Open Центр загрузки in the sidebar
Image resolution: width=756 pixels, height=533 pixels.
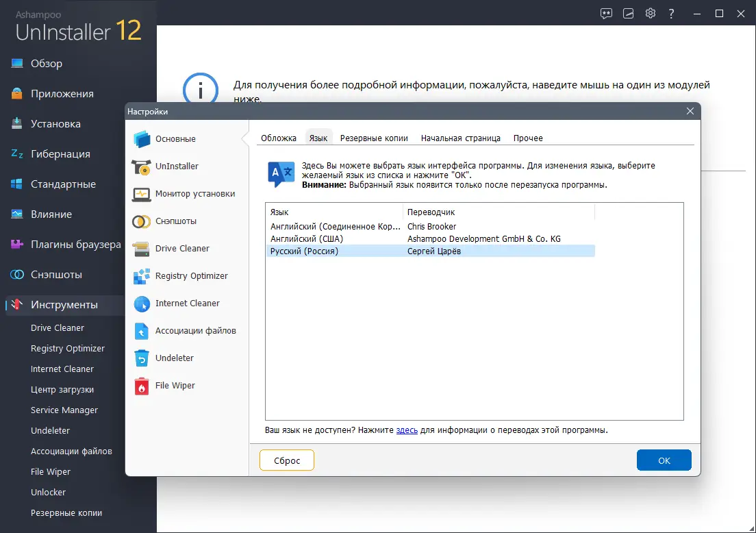pyautogui.click(x=62, y=389)
